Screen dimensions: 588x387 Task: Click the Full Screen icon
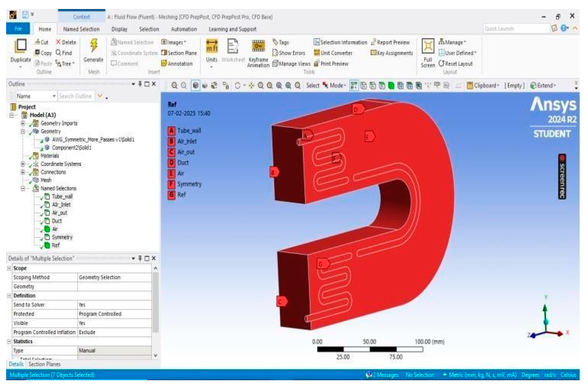(428, 47)
